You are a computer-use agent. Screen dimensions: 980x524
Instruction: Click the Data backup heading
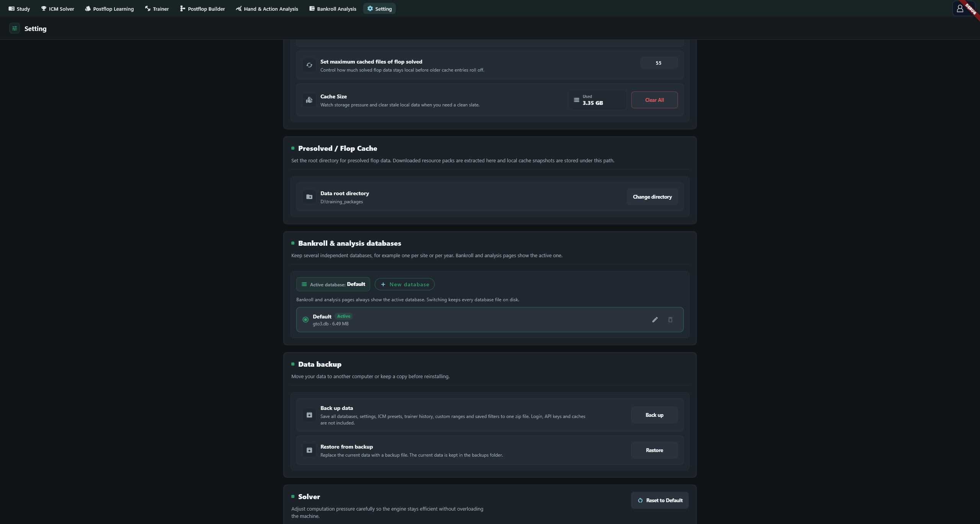320,364
